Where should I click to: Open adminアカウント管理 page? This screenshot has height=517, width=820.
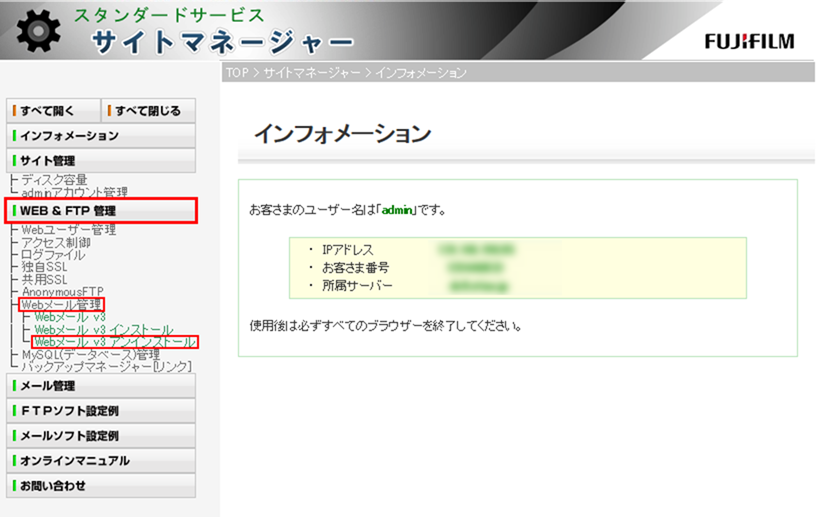(74, 192)
